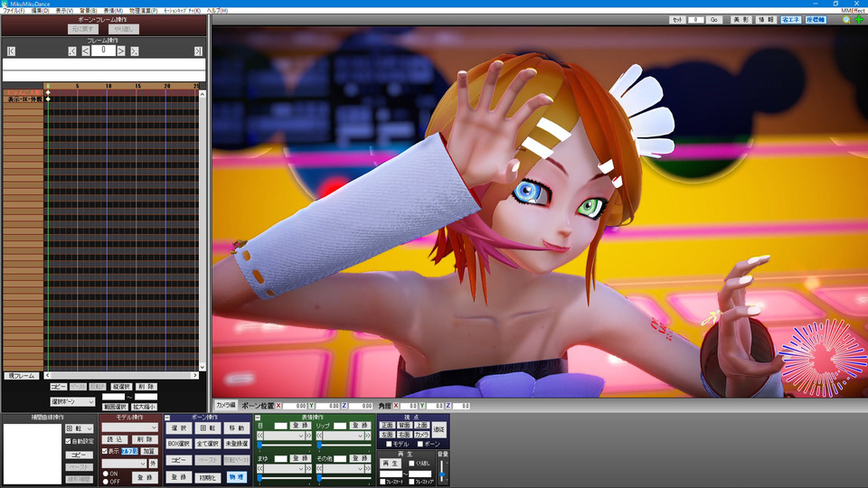Click the green cross move view icon

[859, 19]
